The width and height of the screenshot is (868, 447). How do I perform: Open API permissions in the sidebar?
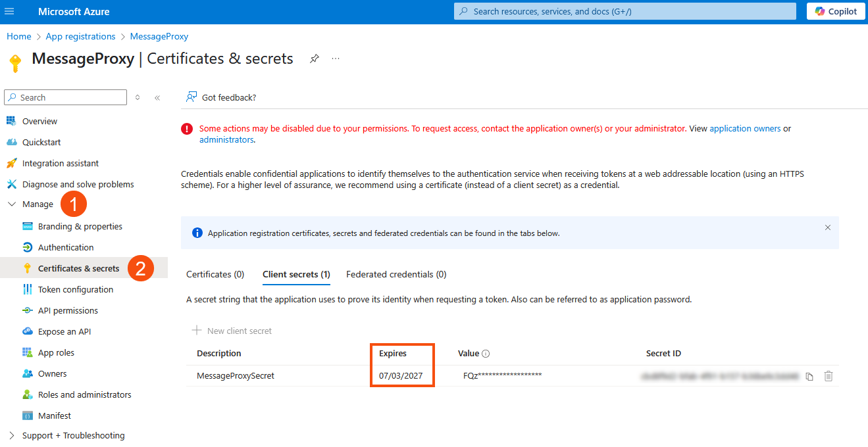point(68,310)
